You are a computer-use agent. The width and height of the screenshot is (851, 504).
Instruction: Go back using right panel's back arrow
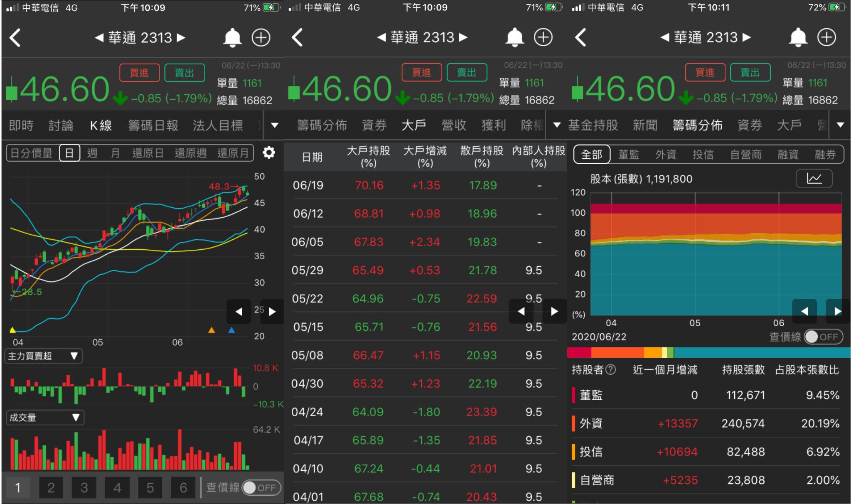click(x=580, y=37)
